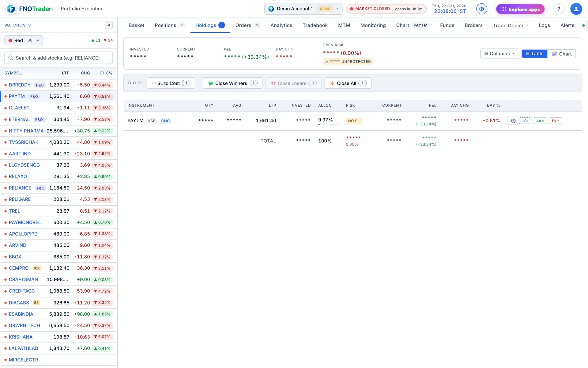Switch to Table view
The image size is (588, 368).
(x=534, y=54)
